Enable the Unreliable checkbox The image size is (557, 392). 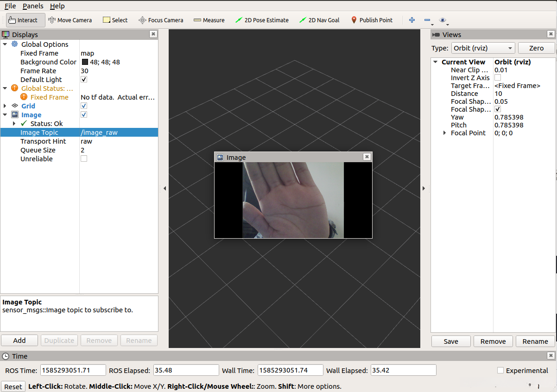click(x=84, y=159)
